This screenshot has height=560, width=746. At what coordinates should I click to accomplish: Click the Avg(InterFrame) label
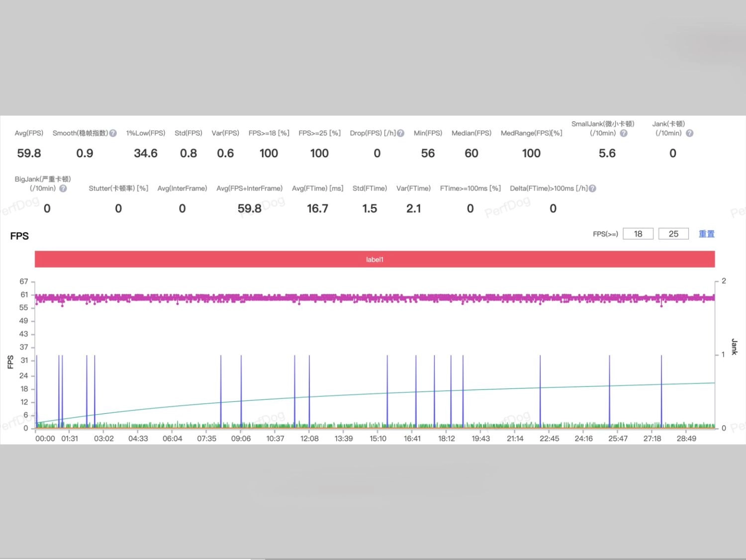(182, 188)
